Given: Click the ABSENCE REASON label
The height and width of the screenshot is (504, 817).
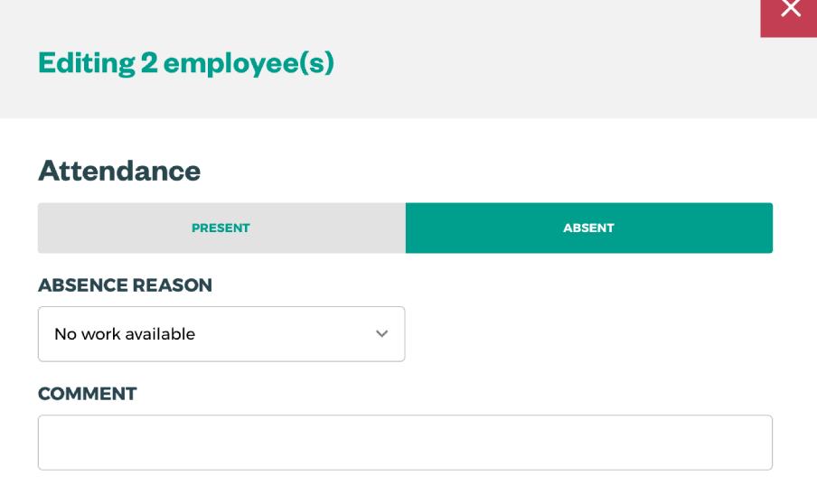Looking at the screenshot, I should (125, 285).
